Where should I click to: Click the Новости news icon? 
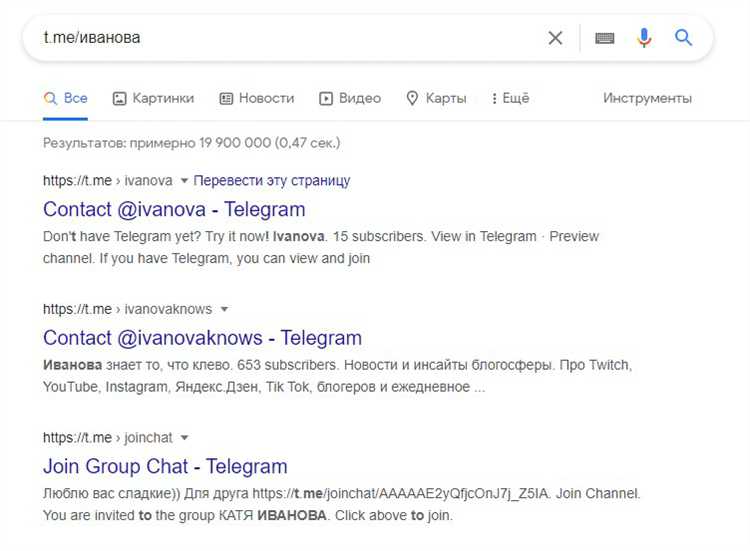point(226,98)
